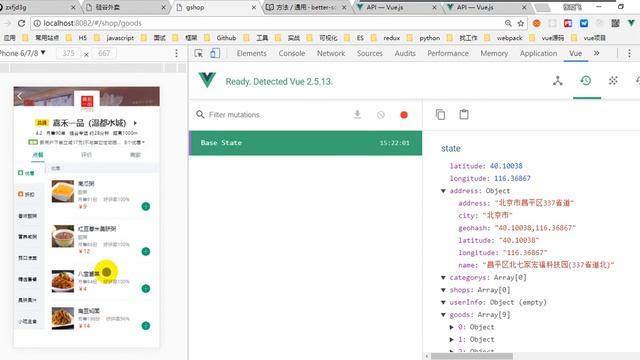
Task: Open the Application tab
Action: 538,53
